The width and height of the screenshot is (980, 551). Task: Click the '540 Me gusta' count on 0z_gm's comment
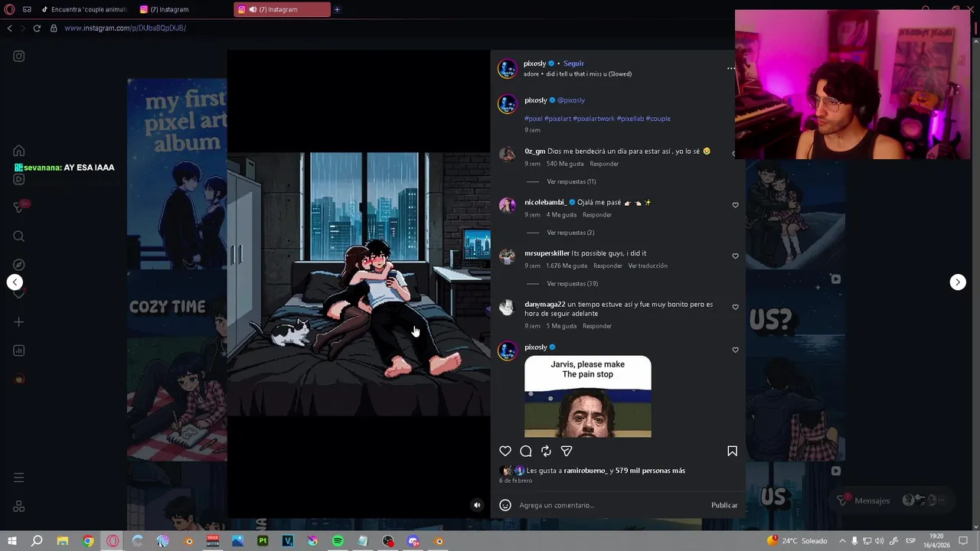coord(565,164)
